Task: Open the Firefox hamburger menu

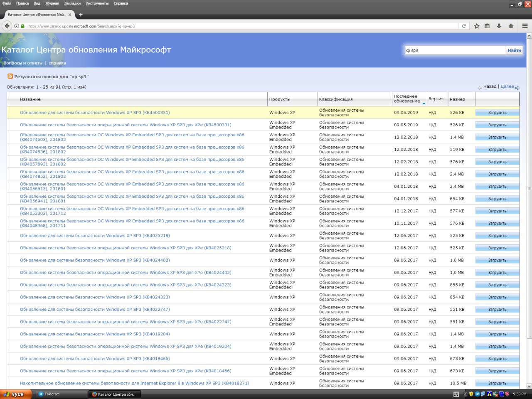Action: [525, 26]
